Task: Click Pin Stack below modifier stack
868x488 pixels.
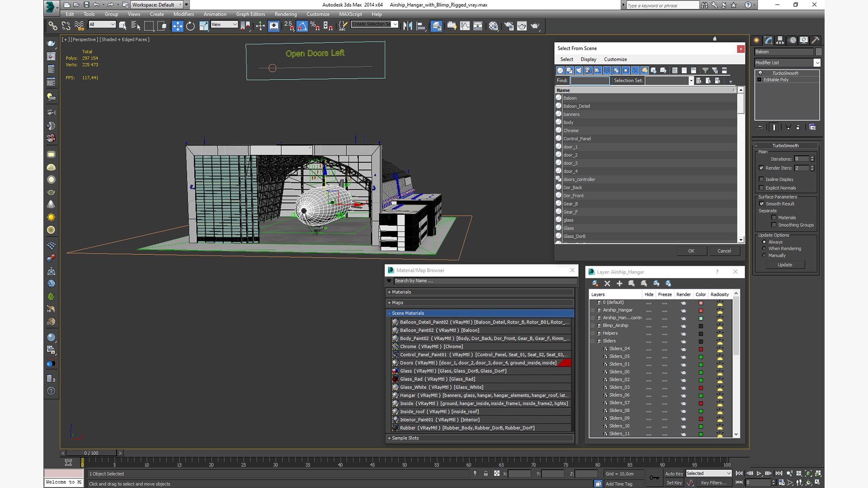Action: pyautogui.click(x=759, y=127)
